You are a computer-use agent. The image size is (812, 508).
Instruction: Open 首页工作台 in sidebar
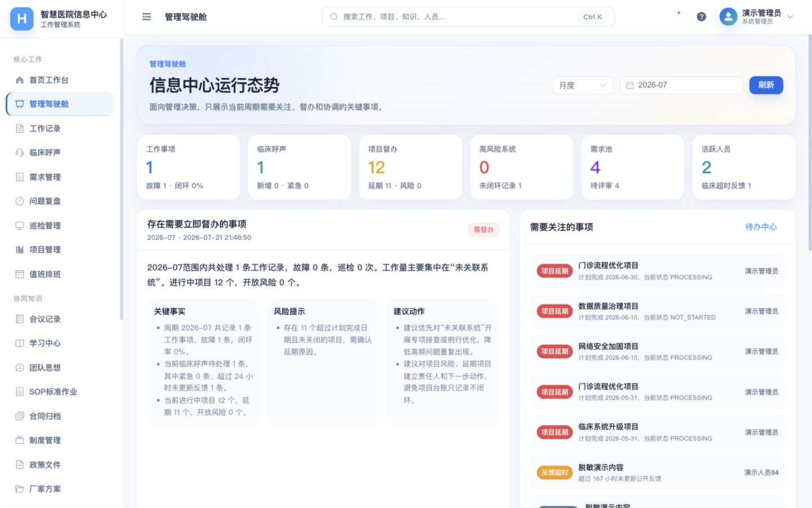point(60,80)
